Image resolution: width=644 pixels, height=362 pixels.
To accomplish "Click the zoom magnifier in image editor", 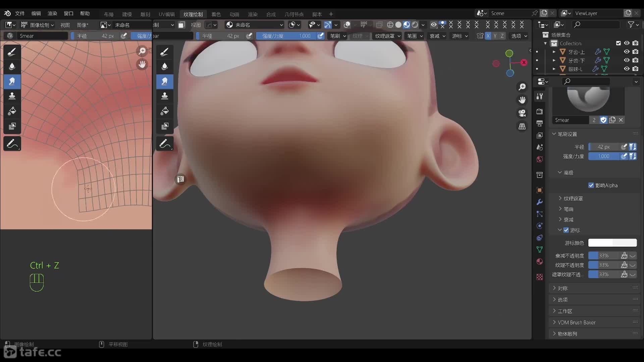I will pos(142,51).
